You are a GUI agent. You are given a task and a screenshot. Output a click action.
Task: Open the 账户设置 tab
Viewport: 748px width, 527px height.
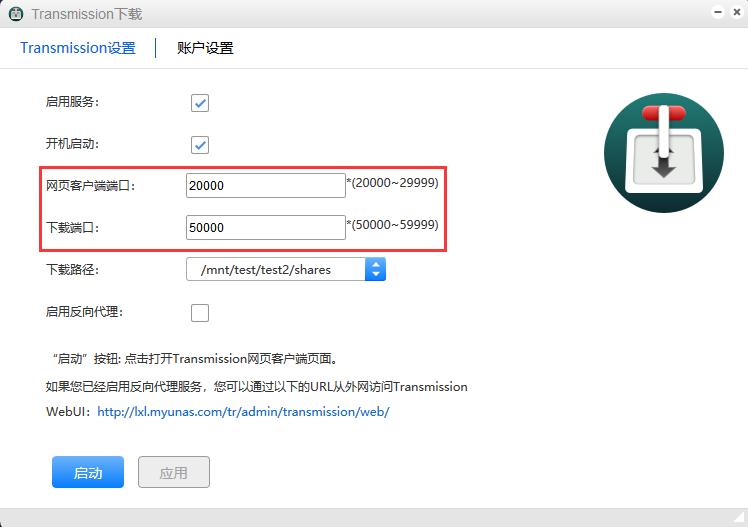pos(205,48)
